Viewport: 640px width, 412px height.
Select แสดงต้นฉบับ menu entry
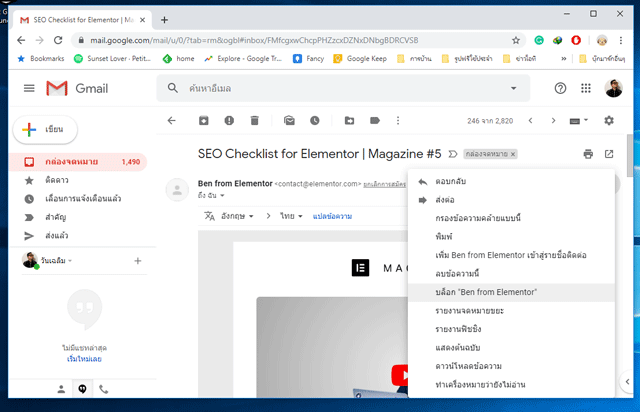coord(511,347)
